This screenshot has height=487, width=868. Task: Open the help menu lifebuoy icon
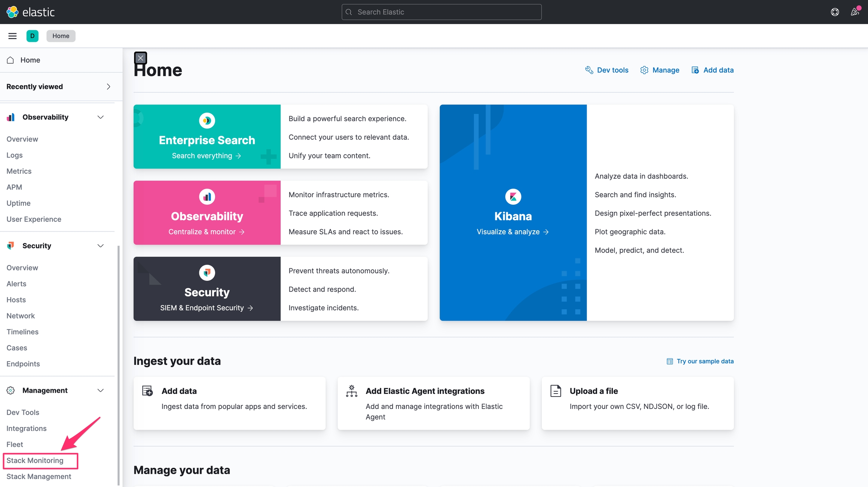[835, 12]
